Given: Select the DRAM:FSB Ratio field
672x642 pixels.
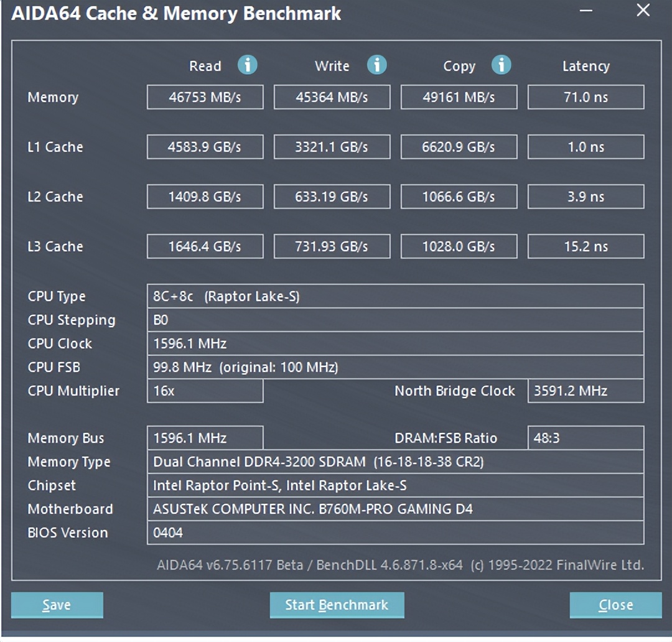Looking at the screenshot, I should click(x=585, y=438).
